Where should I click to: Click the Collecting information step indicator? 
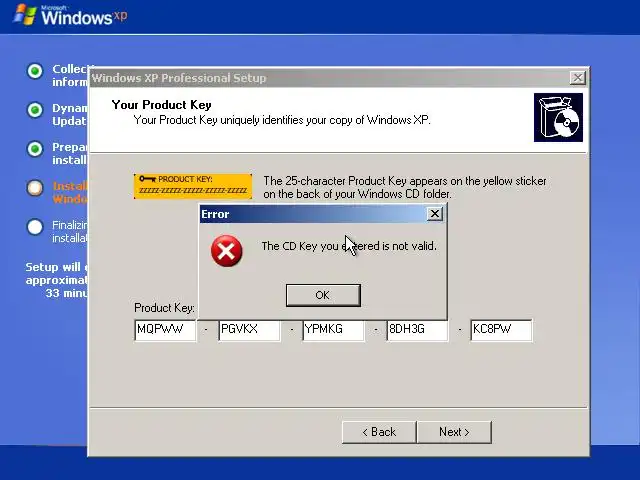click(35, 71)
